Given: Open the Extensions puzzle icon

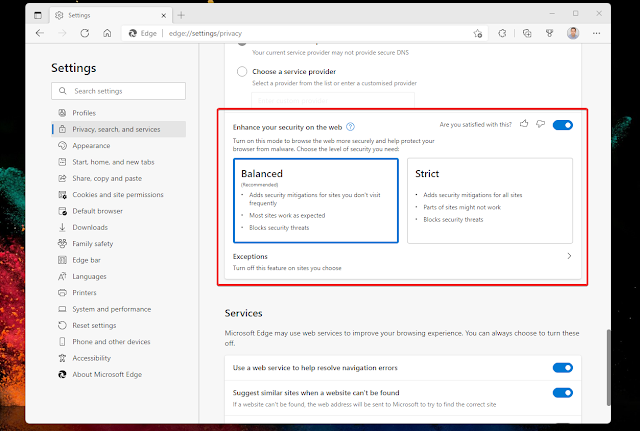Looking at the screenshot, I should 502,33.
